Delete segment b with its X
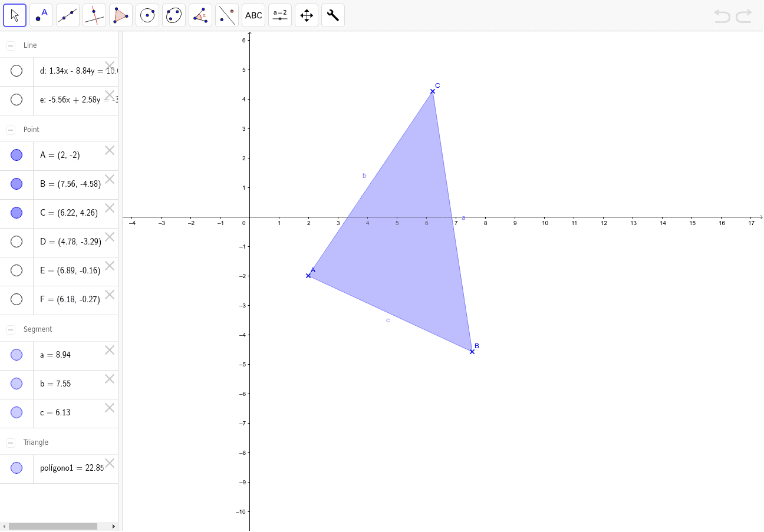This screenshot has width=764, height=532. [x=110, y=378]
